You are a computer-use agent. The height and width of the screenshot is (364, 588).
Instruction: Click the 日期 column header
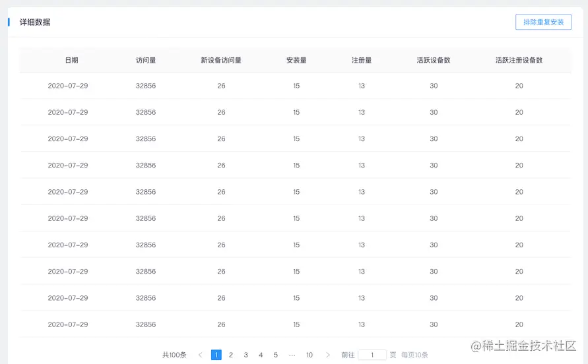[x=72, y=60]
